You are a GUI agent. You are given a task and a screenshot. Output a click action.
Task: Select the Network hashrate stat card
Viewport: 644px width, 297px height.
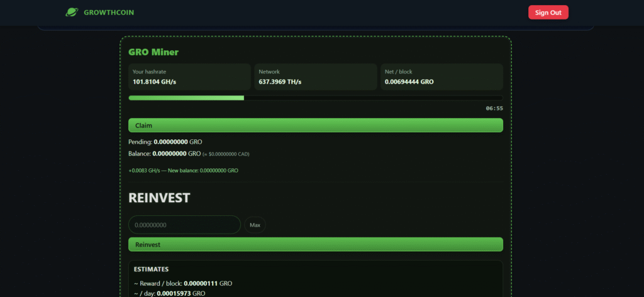[x=315, y=77]
